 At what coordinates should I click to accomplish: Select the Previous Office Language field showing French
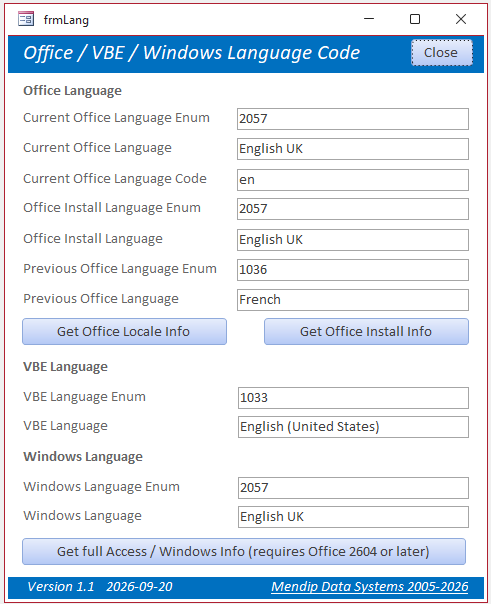point(353,300)
